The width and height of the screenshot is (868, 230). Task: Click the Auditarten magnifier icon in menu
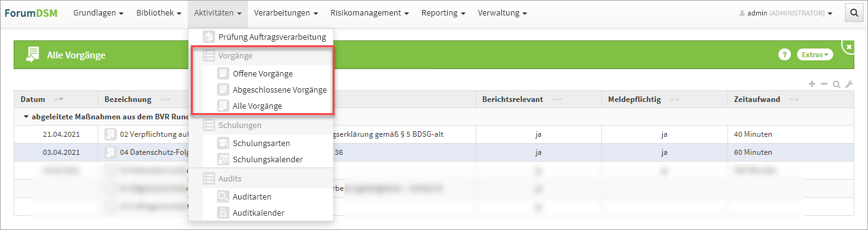pos(223,197)
